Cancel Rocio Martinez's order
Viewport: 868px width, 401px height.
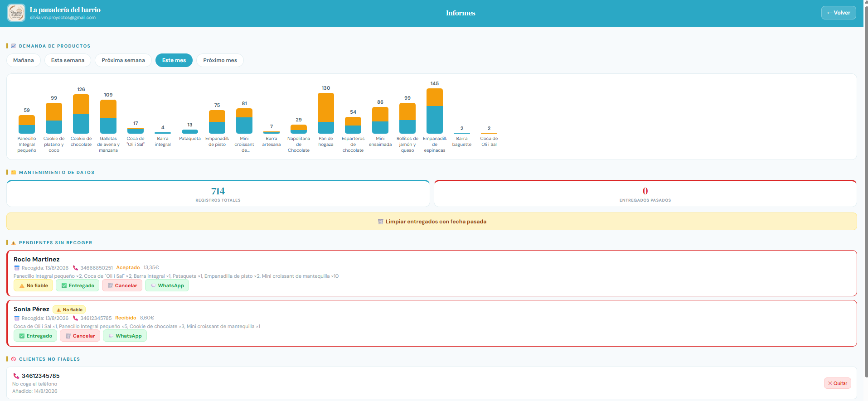point(122,285)
